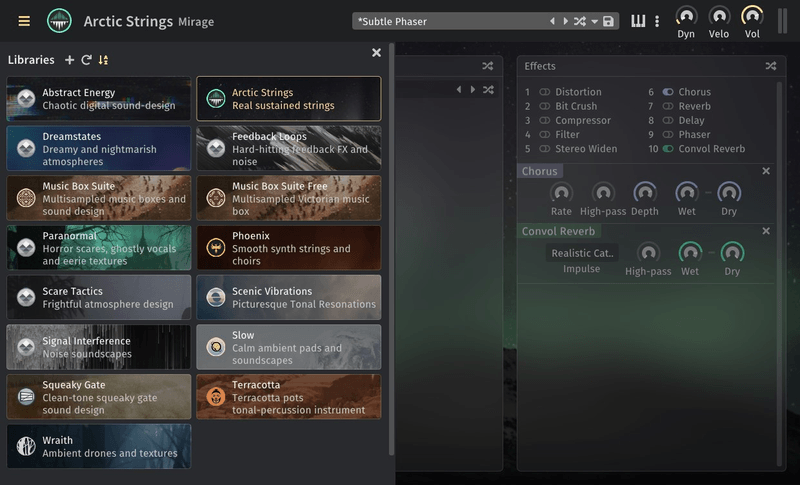The height and width of the screenshot is (485, 800).
Task: Open the preset list dropdown arrow
Action: point(594,21)
